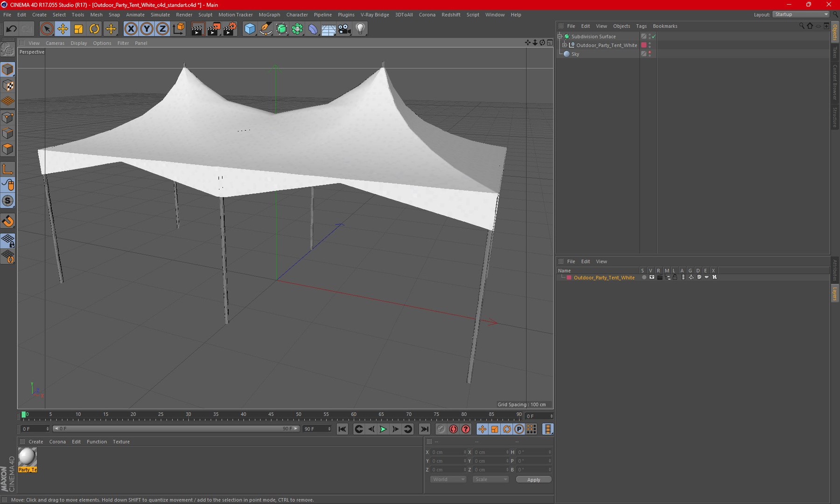Toggle Z axis lock

click(x=162, y=29)
